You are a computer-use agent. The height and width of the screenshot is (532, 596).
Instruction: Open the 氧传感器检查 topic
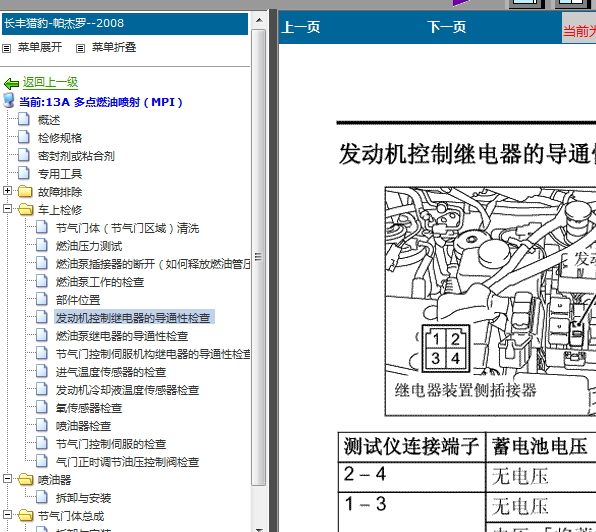(89, 408)
